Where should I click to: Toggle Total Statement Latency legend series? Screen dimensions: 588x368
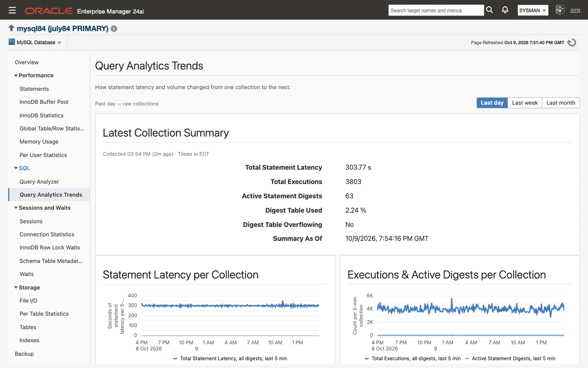230,358
